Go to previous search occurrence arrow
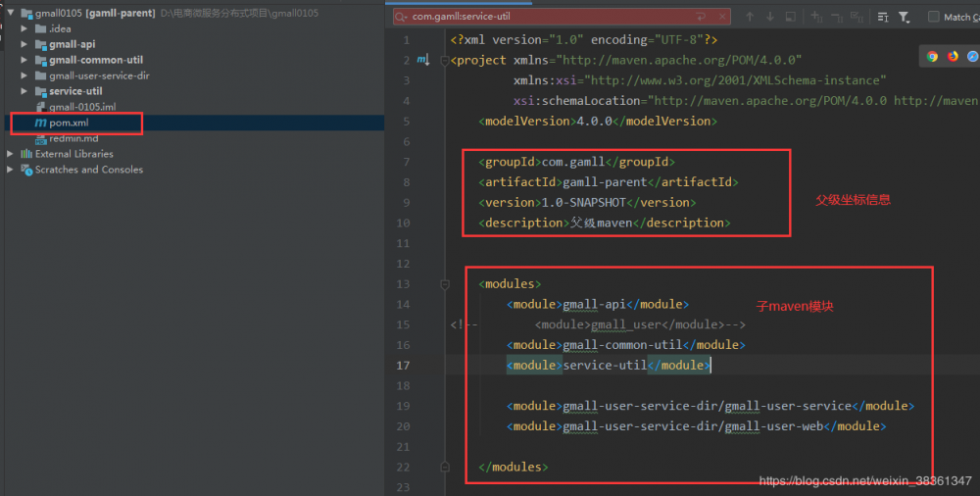The image size is (980, 496). point(750,17)
